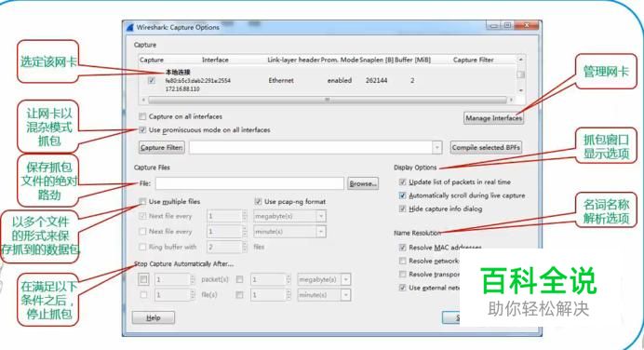Close the Capture Options window
The image size is (644, 350).
[527, 25]
